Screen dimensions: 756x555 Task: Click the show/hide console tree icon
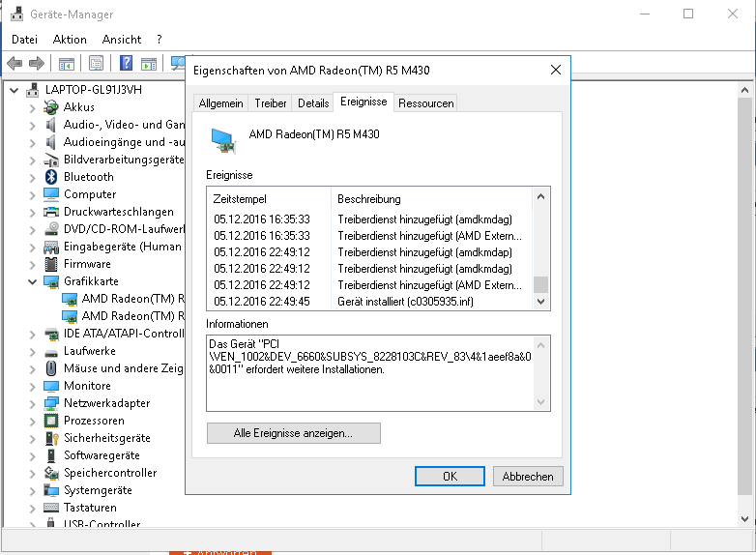pyautogui.click(x=67, y=63)
